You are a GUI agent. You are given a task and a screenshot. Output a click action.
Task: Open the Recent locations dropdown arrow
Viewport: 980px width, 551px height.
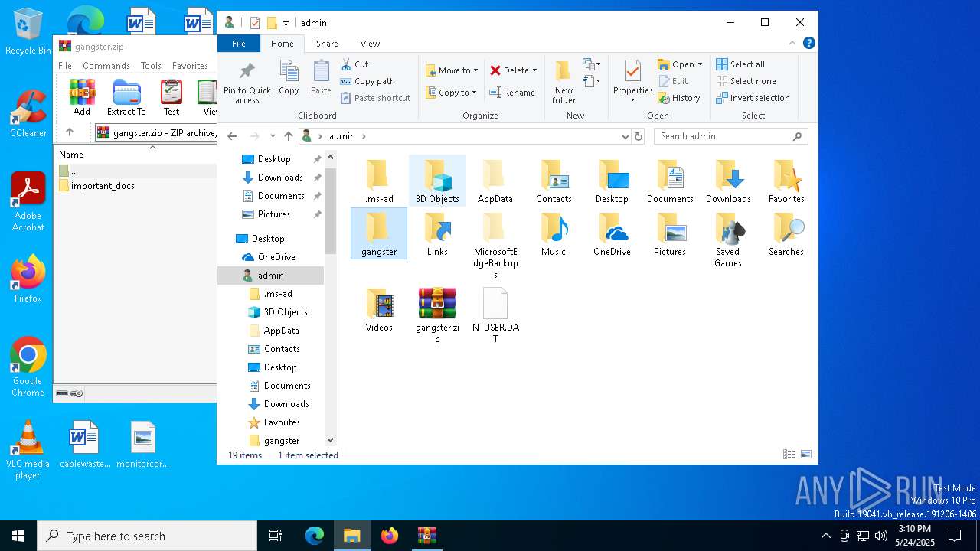273,136
